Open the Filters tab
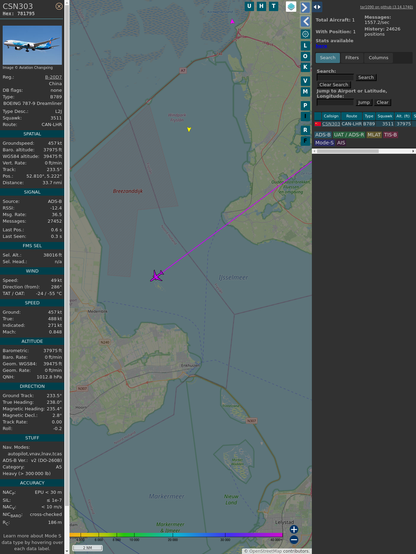This screenshot has width=416, height=554. (x=352, y=58)
